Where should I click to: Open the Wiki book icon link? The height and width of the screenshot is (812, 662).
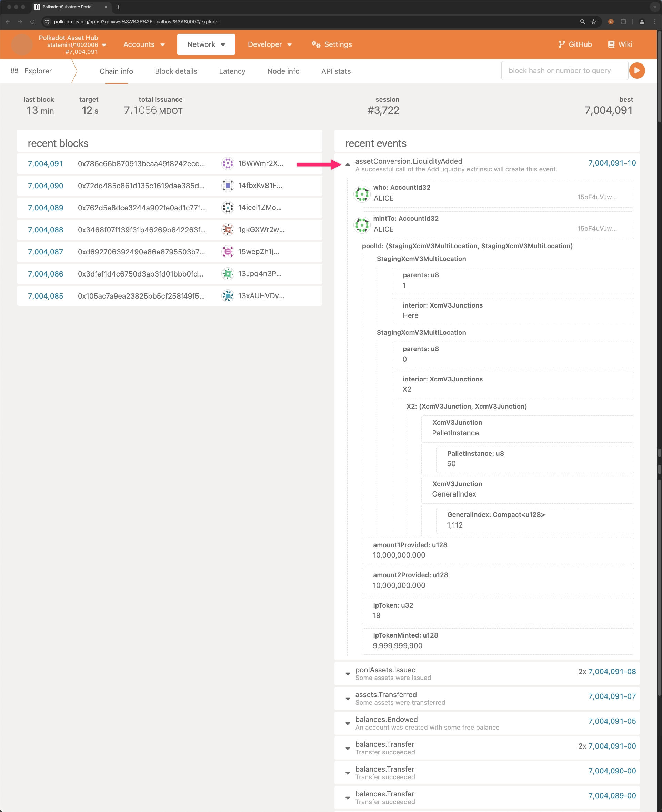[x=611, y=44]
